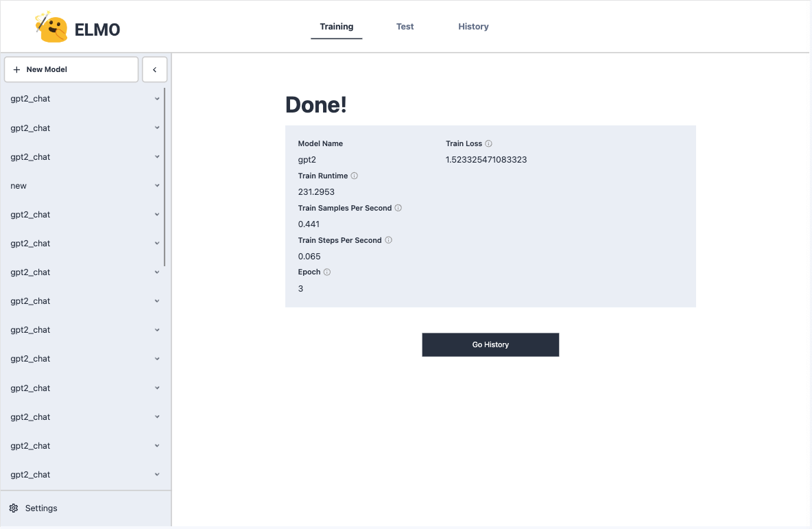Expand the first gpt2_chat model
Viewport: 812px width, 529px height.
point(157,98)
